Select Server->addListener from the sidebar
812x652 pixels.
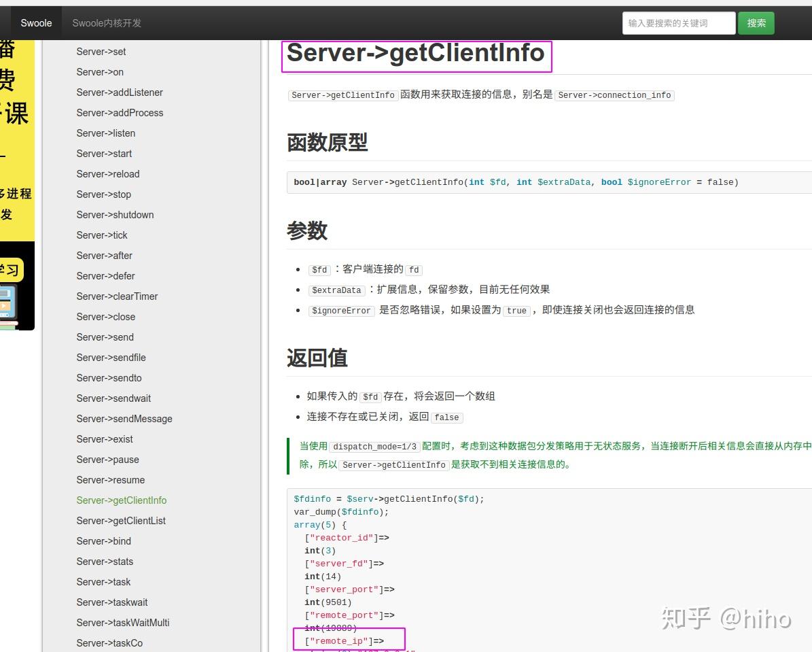[120, 92]
